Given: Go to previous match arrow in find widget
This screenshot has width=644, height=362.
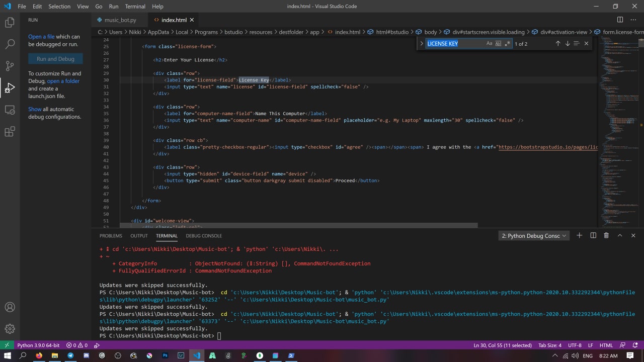Looking at the screenshot, I should (x=557, y=44).
